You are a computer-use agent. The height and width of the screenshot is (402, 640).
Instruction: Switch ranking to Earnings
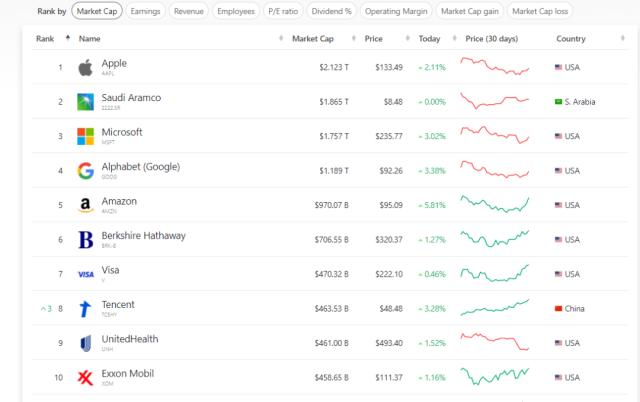pyautogui.click(x=146, y=11)
